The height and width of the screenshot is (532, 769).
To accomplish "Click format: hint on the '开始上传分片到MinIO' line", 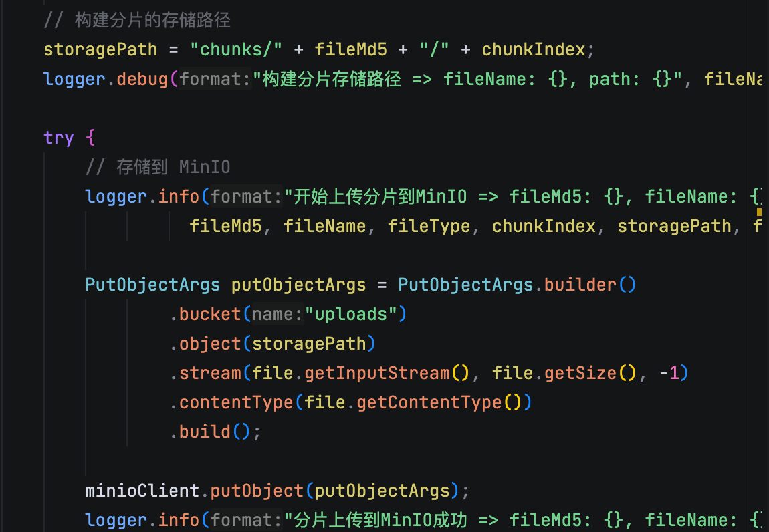I will pyautogui.click(x=247, y=196).
